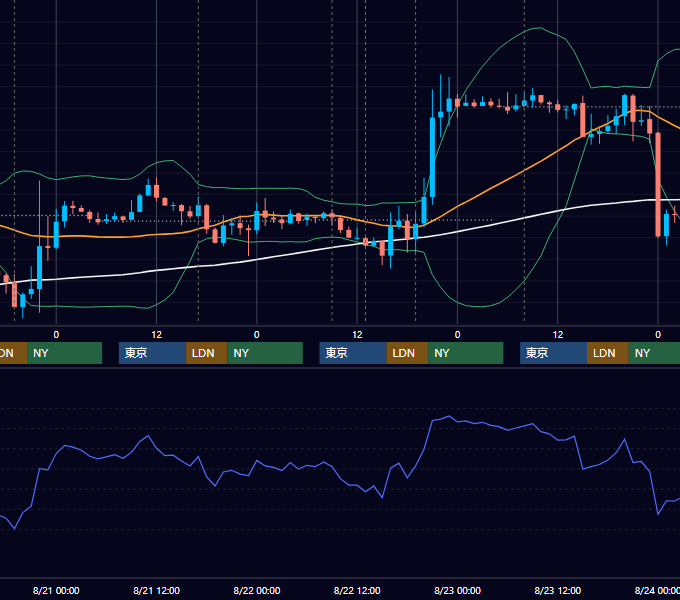The image size is (680, 600).
Task: Click the oscillator line peak near 8/23 00:00
Action: [x=449, y=416]
